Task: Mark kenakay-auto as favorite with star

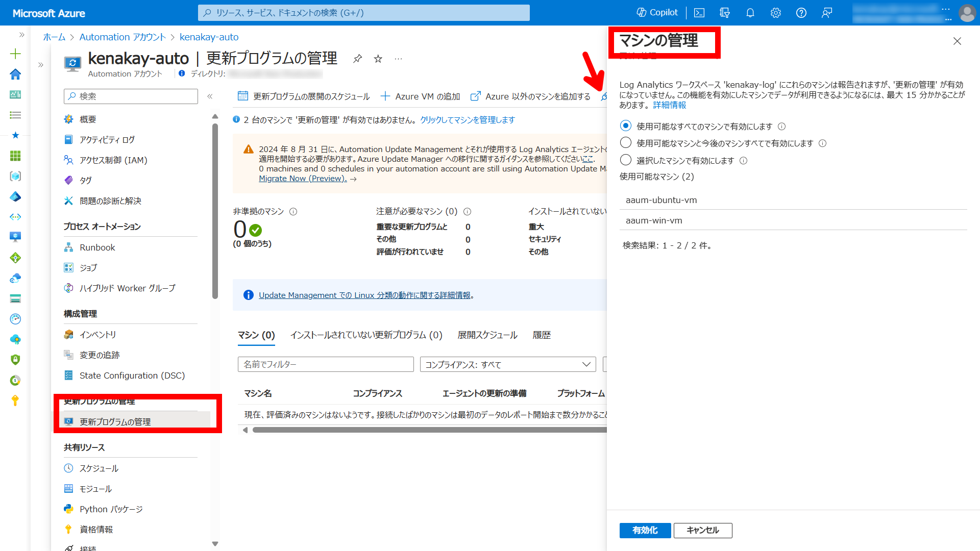Action: 378,59
